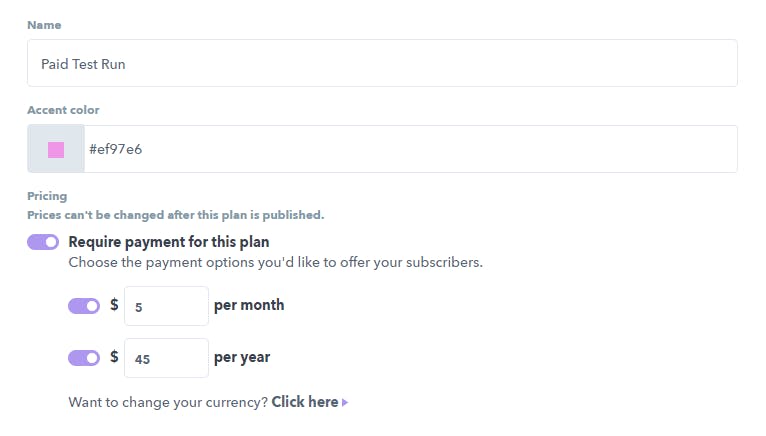
Task: Disable the per month payment toggle
Action: pos(84,306)
